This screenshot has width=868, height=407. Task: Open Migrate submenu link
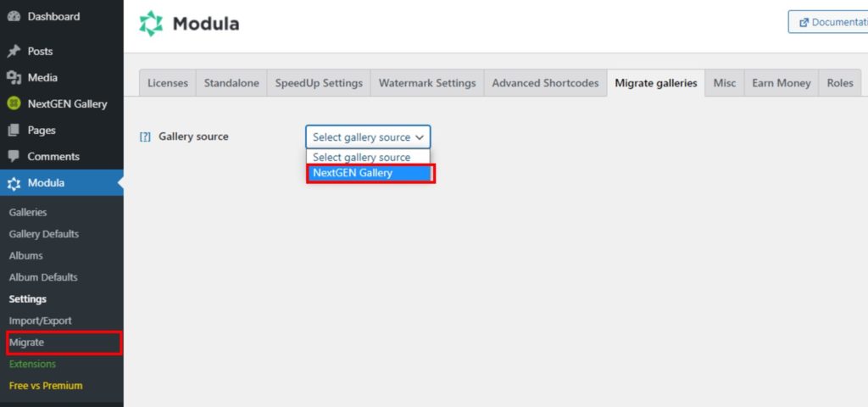[26, 343]
